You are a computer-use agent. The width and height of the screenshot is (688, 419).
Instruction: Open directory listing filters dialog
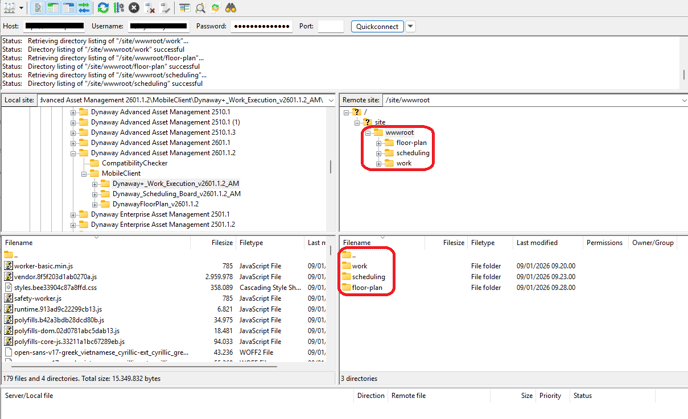pyautogui.click(x=185, y=8)
